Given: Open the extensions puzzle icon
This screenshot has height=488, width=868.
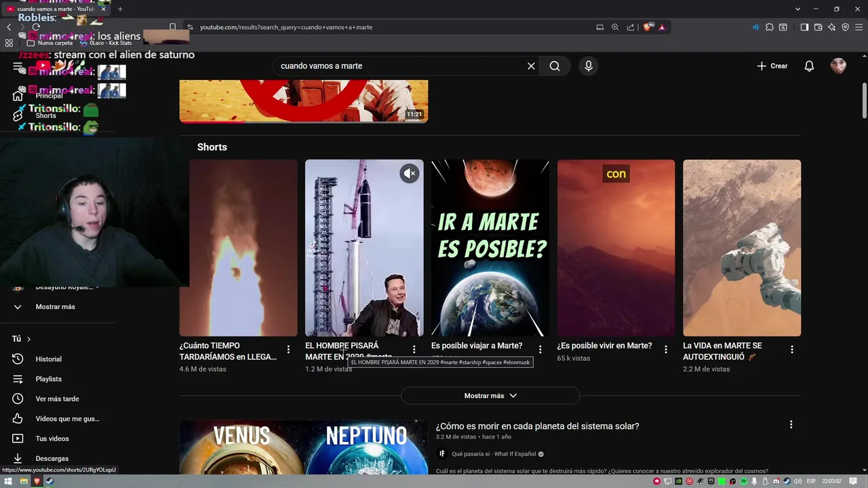Looking at the screenshot, I should 770,27.
